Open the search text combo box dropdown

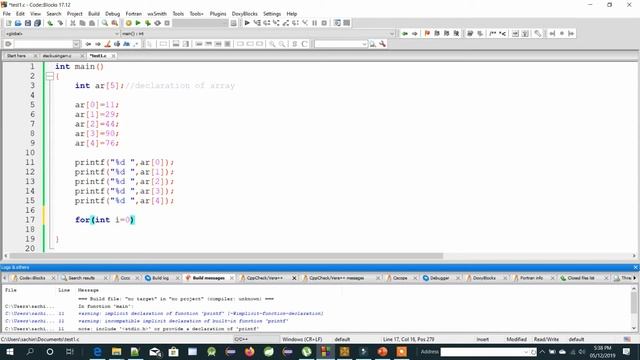[x=364, y=44]
